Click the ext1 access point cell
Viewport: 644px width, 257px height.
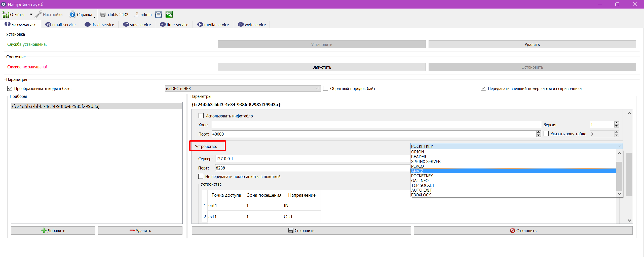[x=226, y=217]
